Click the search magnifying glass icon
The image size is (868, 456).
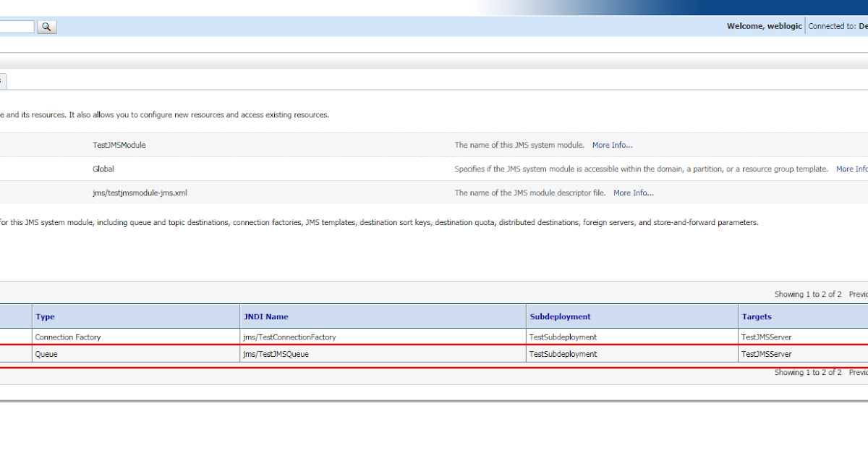(x=46, y=26)
